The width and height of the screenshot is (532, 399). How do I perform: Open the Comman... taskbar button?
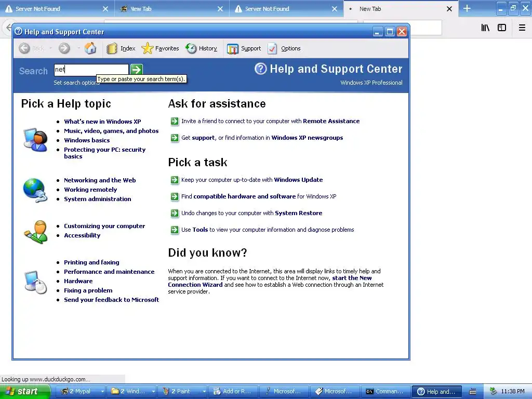[385, 392]
